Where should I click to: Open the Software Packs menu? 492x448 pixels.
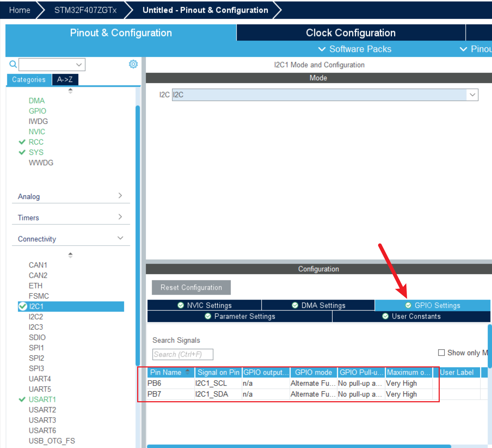pyautogui.click(x=354, y=49)
